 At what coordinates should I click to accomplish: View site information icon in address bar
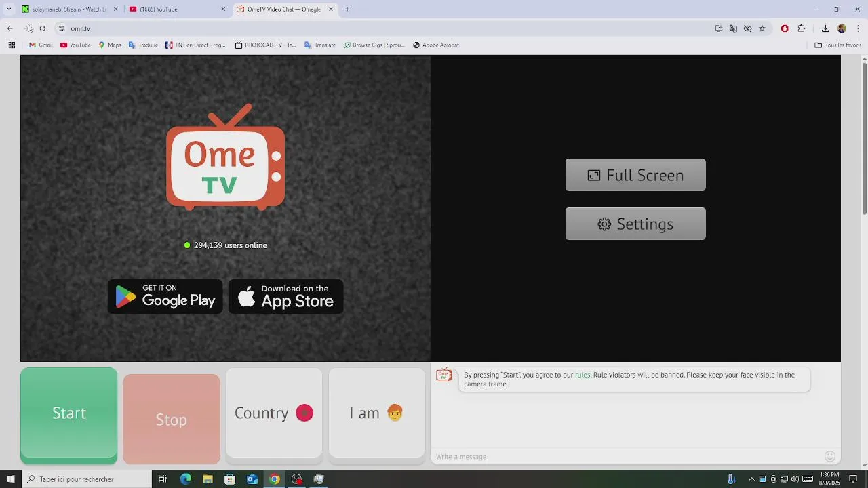pos(62,28)
